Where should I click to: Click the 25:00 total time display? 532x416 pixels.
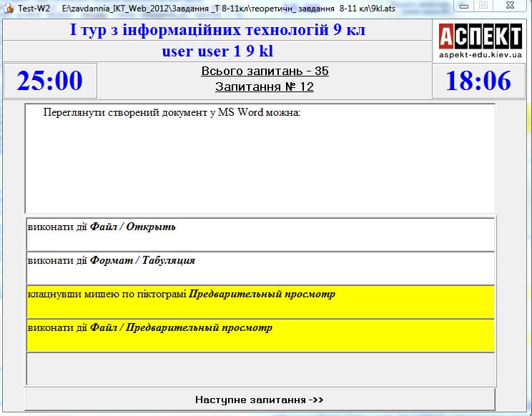pyautogui.click(x=50, y=81)
